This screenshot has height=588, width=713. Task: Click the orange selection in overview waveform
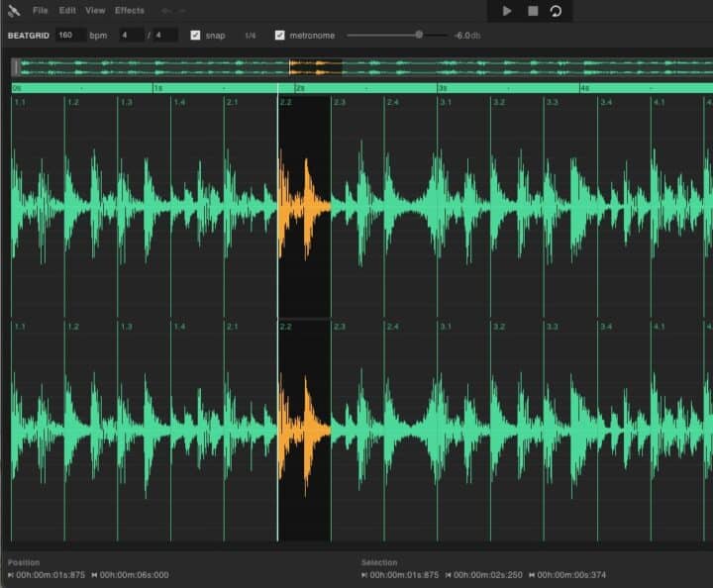tap(315, 67)
